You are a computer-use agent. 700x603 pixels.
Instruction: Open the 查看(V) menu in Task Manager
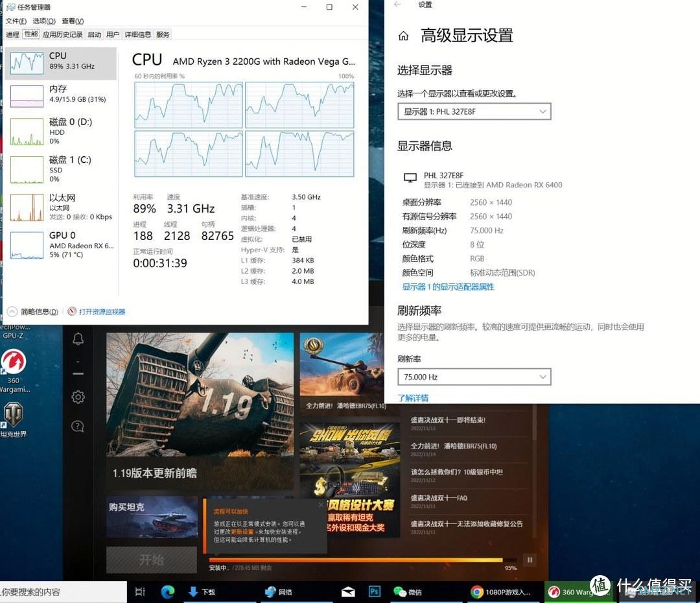(73, 21)
